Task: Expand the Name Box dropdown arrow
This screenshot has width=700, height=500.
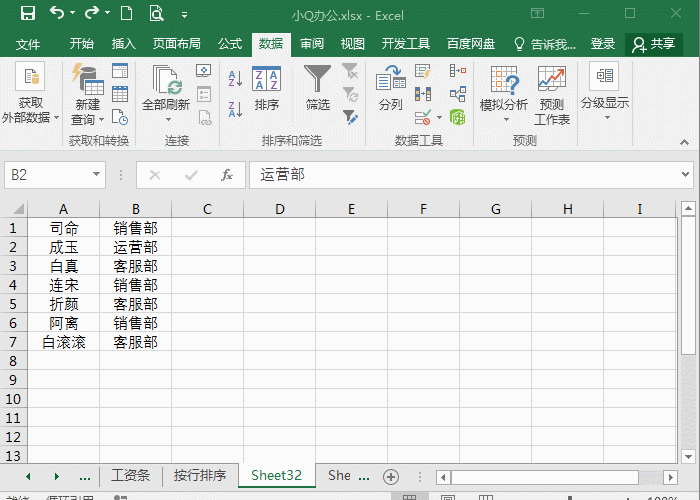Action: [96, 175]
